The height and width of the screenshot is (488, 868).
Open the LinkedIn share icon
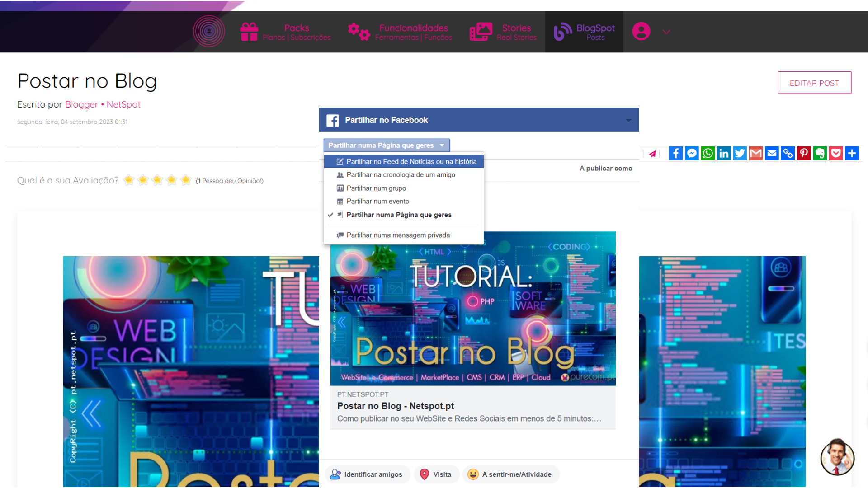724,153
